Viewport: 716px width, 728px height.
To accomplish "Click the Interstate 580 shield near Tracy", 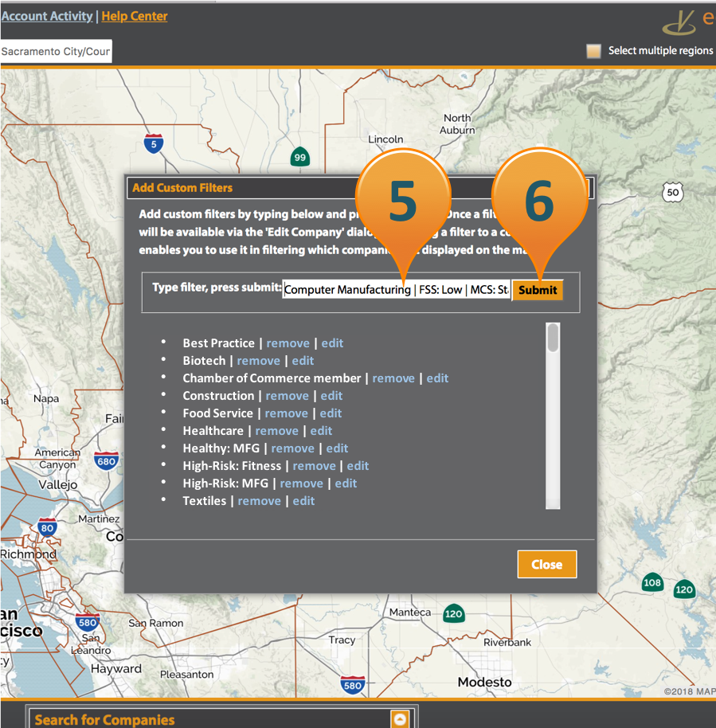I will point(353,685).
